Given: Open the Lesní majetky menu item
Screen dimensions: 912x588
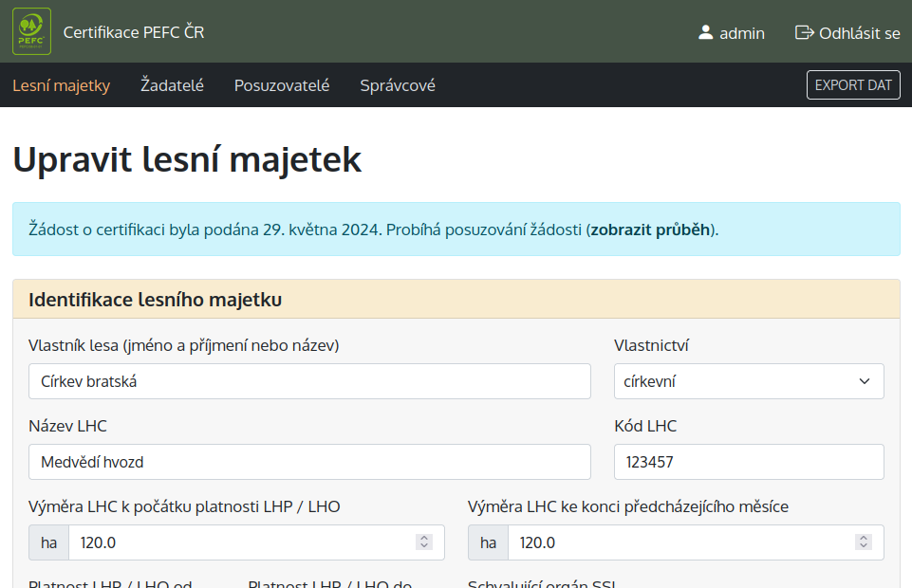Looking at the screenshot, I should coord(61,85).
